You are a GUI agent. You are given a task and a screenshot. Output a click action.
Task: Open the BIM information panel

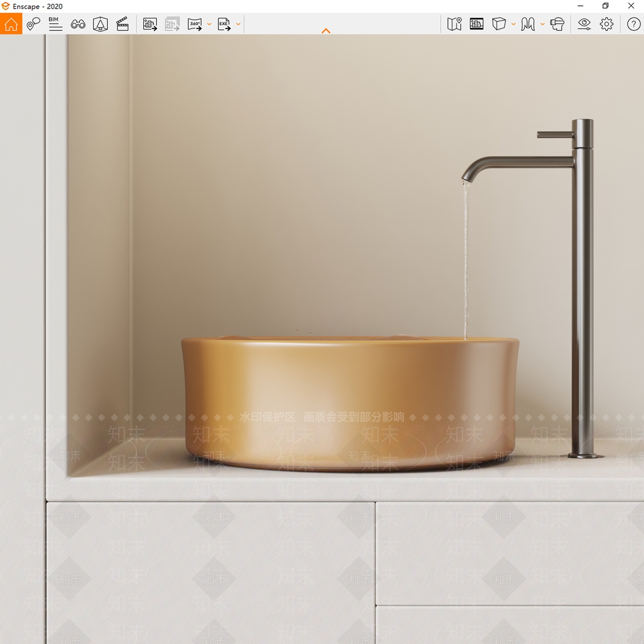click(55, 24)
